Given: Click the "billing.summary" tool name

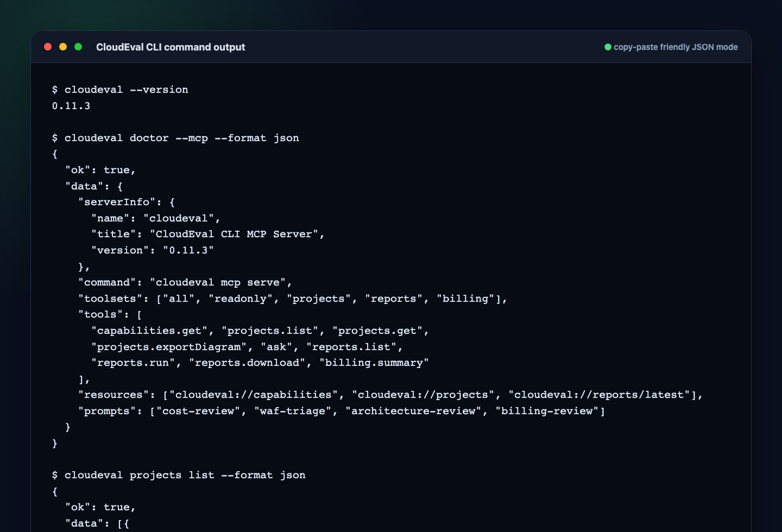Looking at the screenshot, I should tap(374, 363).
